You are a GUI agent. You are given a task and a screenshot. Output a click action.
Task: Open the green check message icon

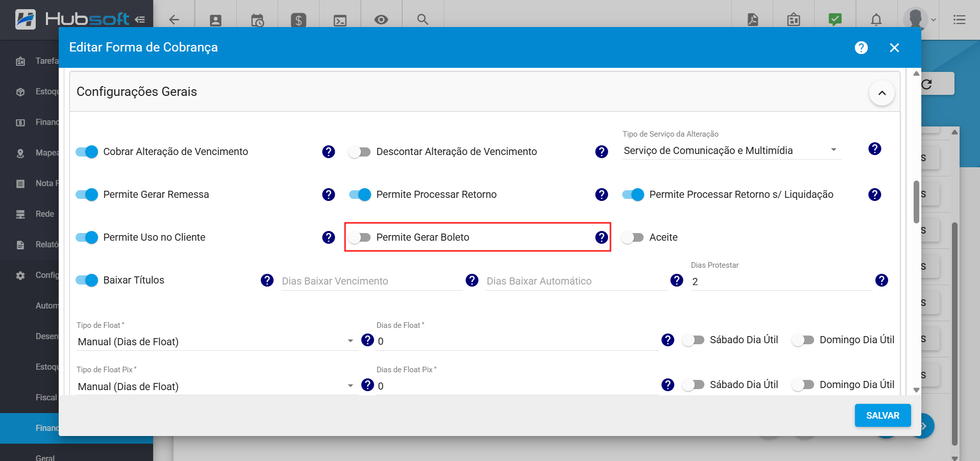coord(835,19)
